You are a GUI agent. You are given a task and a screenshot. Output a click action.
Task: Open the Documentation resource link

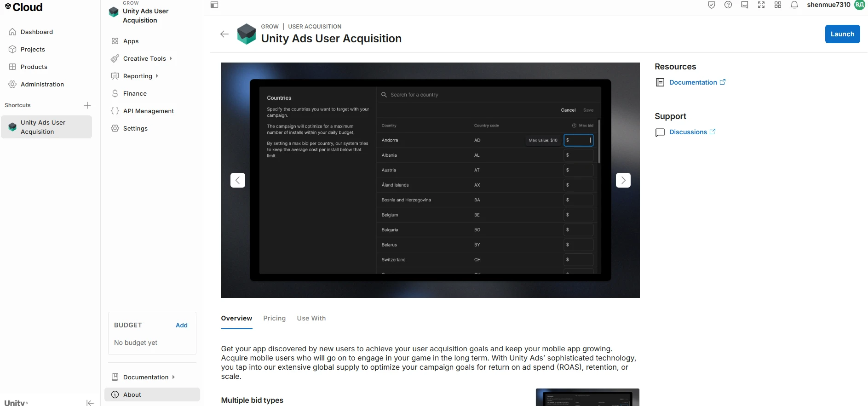point(697,82)
